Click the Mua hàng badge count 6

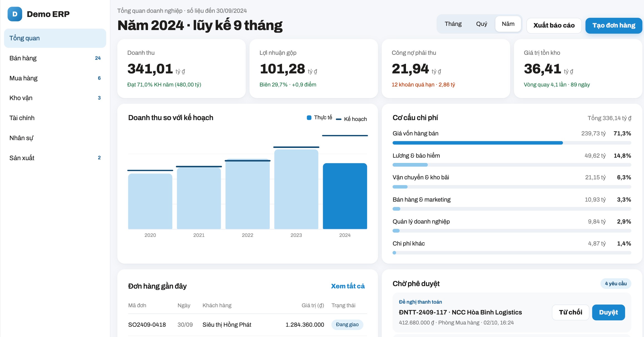pos(99,78)
